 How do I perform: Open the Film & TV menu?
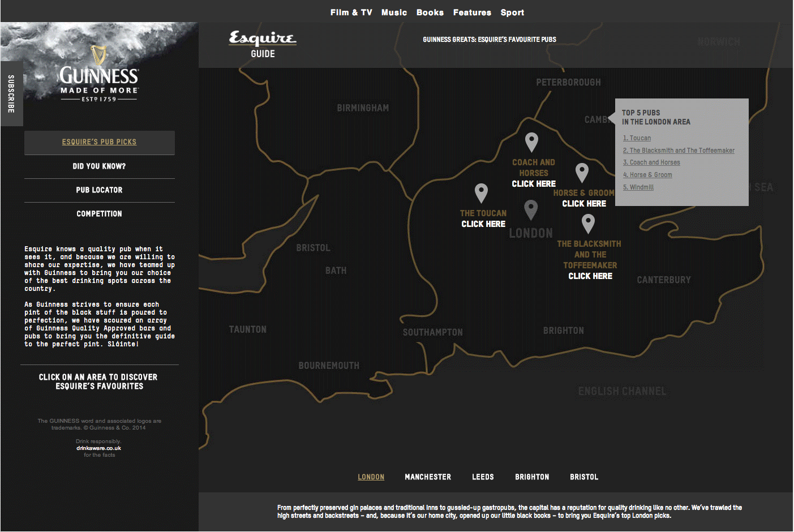click(351, 12)
